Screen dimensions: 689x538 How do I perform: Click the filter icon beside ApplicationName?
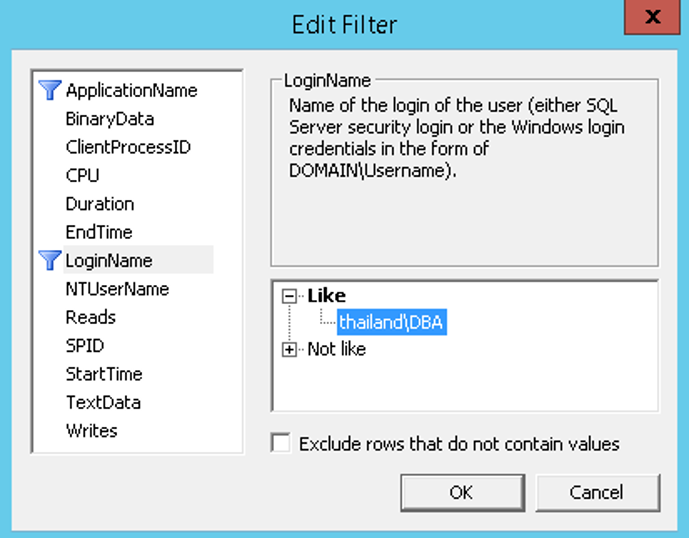(x=50, y=90)
